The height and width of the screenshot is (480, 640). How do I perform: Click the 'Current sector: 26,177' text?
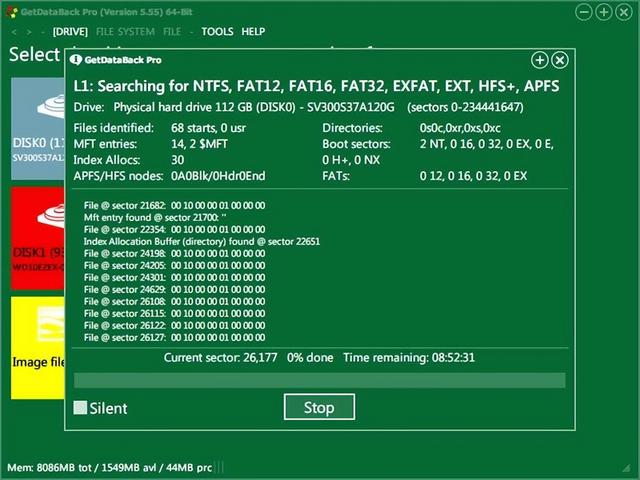220,358
